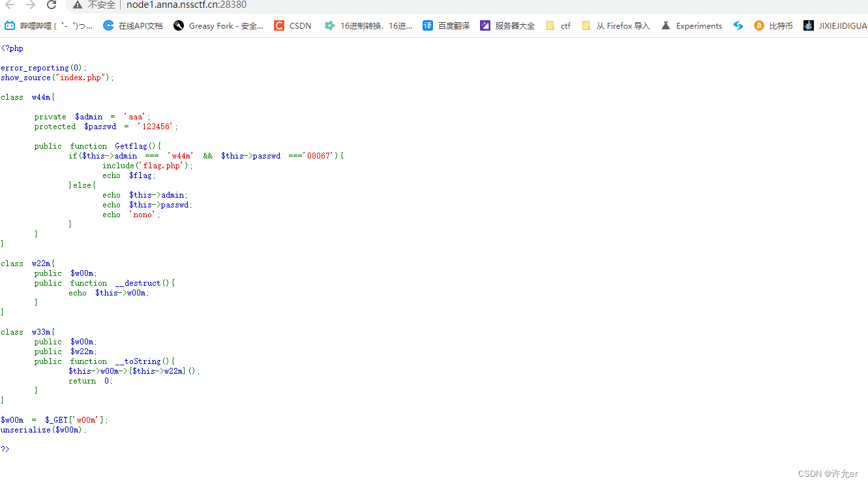
Task: Click the 'public $w22m;' line
Action: (66, 352)
